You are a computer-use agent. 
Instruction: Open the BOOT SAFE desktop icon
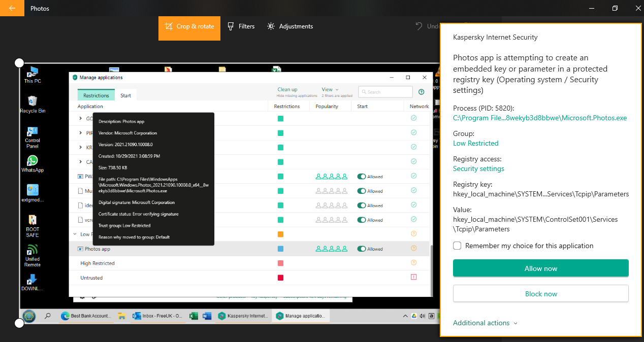[x=33, y=226]
